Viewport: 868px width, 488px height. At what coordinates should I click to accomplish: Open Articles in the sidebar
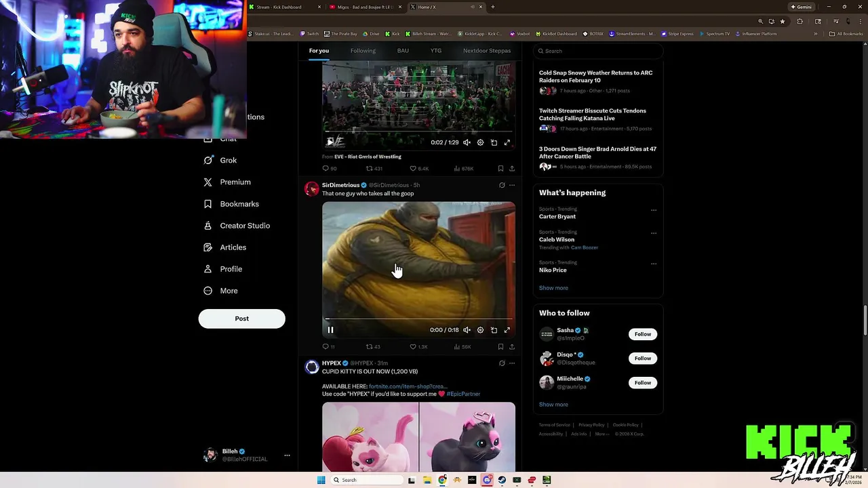(x=224, y=247)
